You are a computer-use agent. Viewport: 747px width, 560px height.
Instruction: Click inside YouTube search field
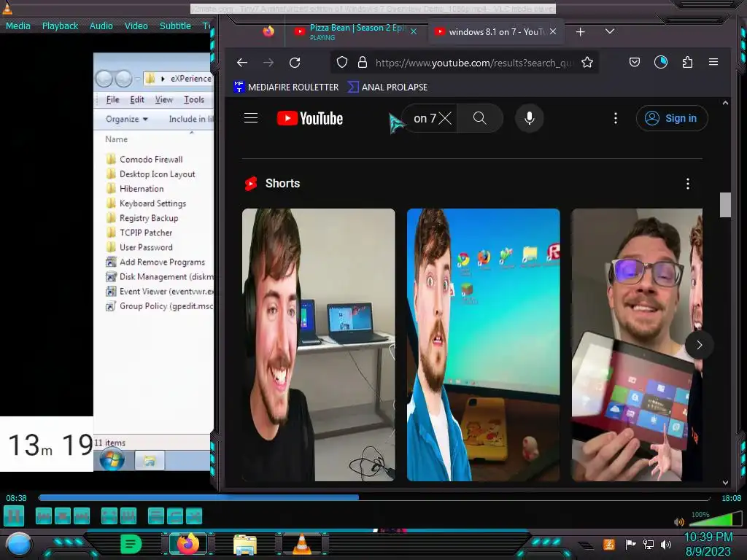click(x=423, y=118)
